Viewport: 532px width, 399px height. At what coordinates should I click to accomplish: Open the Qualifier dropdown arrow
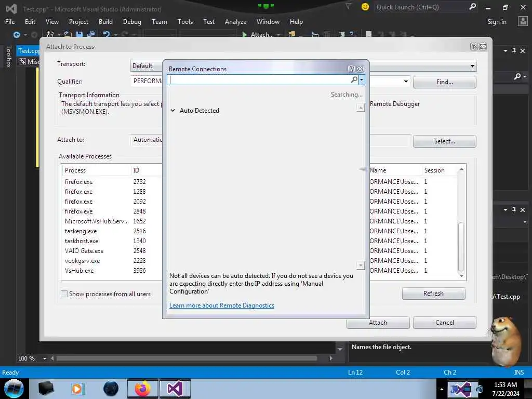(x=406, y=82)
